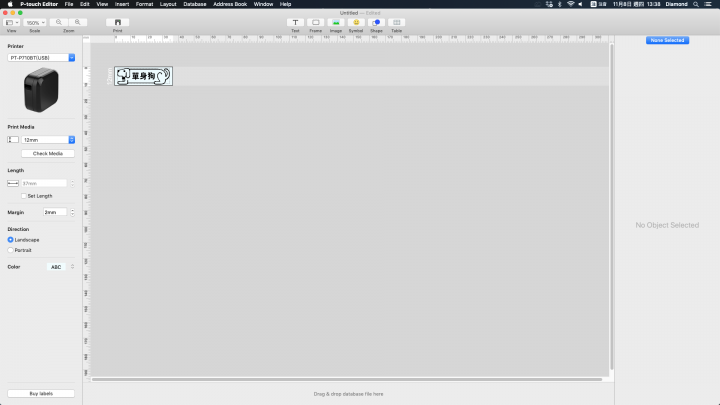The height and width of the screenshot is (405, 720).
Task: Click the date and time in menu bar
Action: (636, 4)
